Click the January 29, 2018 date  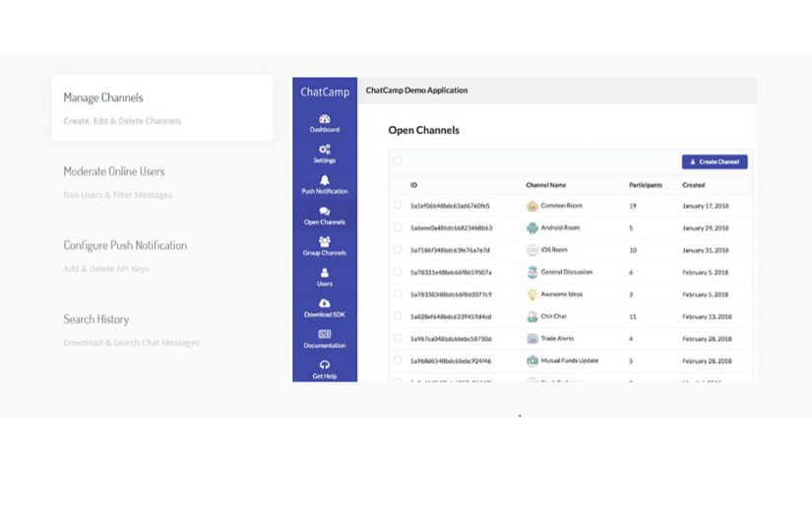[x=706, y=227]
